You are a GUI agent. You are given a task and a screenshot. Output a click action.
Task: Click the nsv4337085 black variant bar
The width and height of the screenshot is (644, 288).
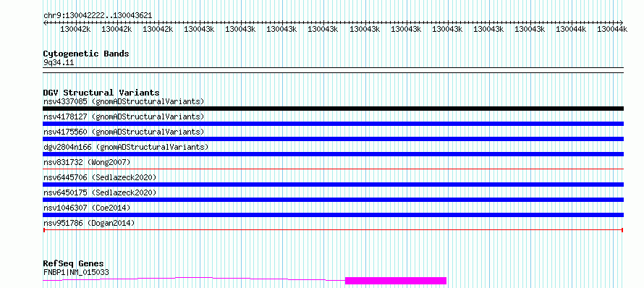pos(333,109)
